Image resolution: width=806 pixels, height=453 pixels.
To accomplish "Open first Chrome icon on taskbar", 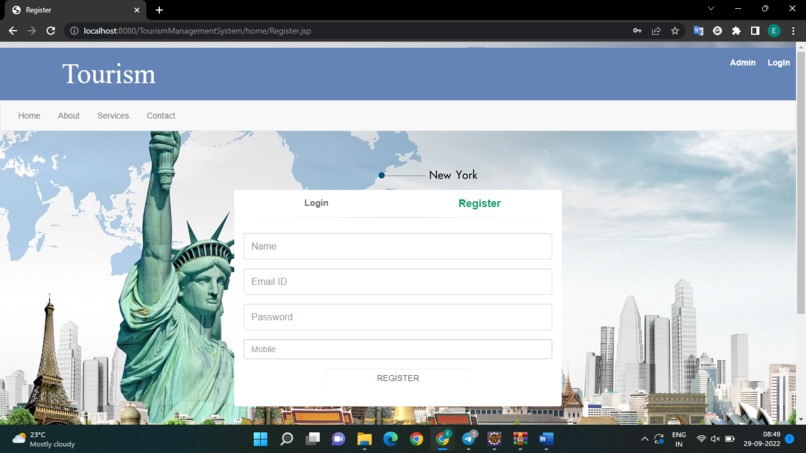I will click(416, 439).
